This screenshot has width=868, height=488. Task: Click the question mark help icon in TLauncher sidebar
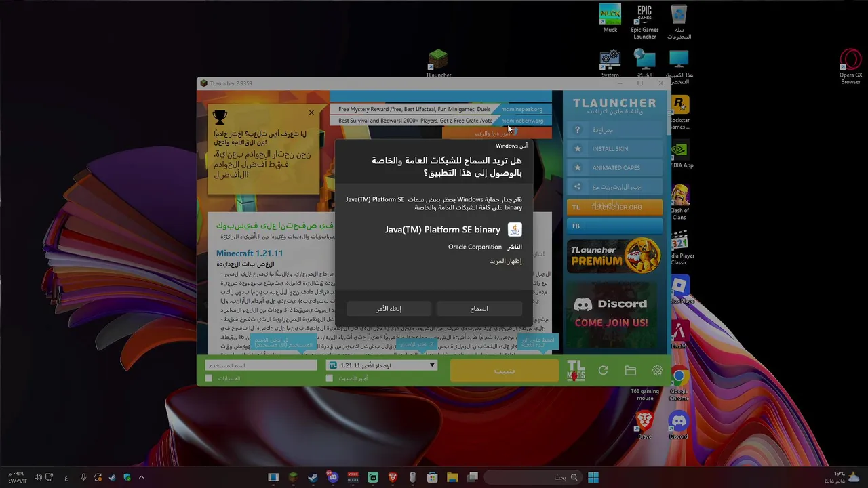578,130
